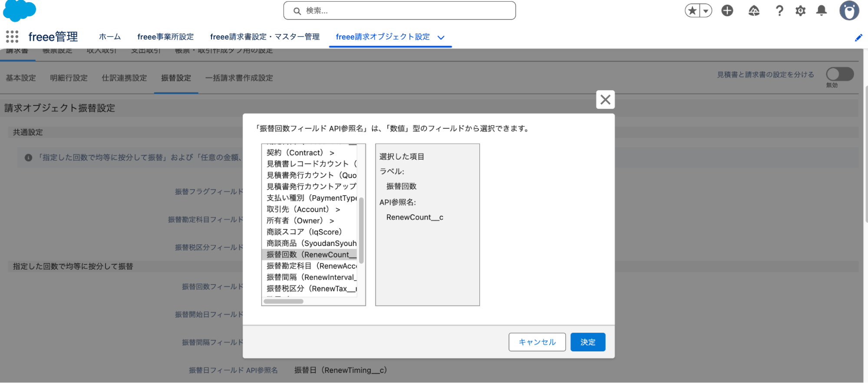Close the dialog with the X button

pyautogui.click(x=605, y=100)
